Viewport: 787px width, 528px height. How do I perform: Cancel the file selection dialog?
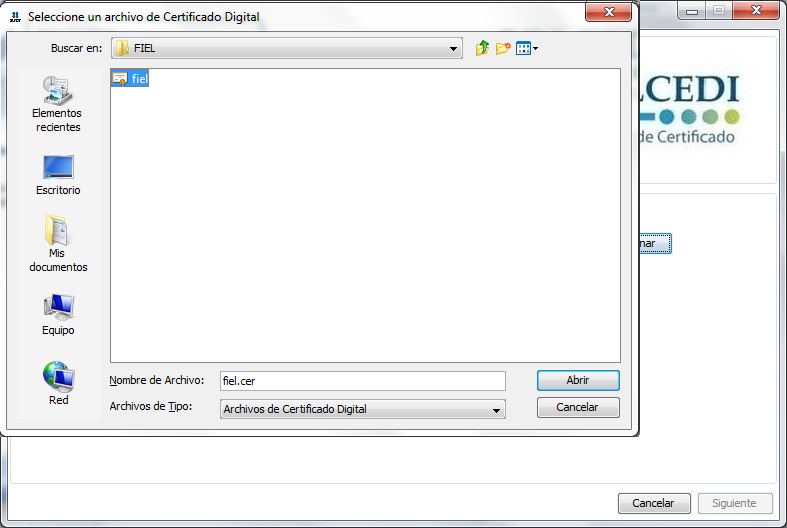578,408
